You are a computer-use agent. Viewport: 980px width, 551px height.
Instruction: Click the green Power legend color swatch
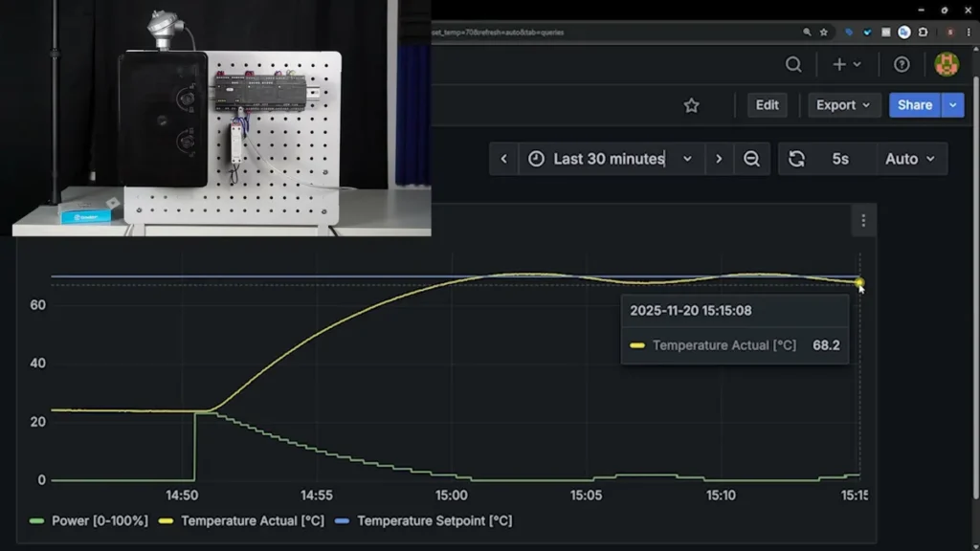(37, 521)
